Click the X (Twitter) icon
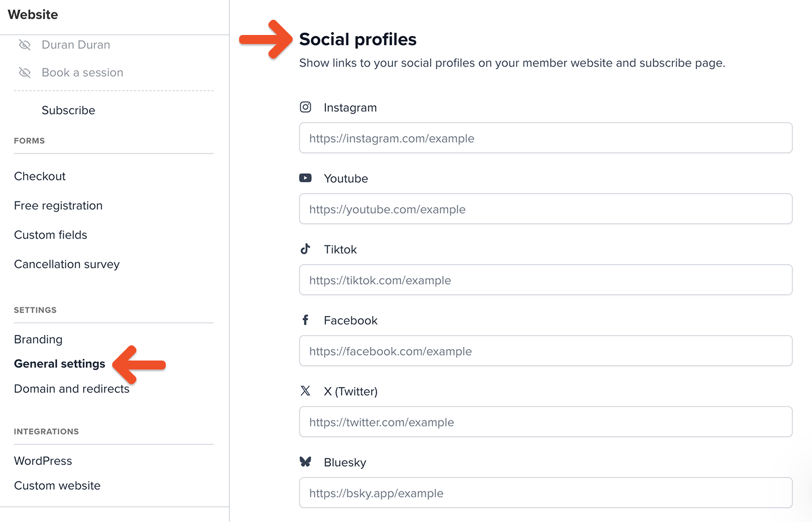This screenshot has height=523, width=812. pyautogui.click(x=305, y=390)
